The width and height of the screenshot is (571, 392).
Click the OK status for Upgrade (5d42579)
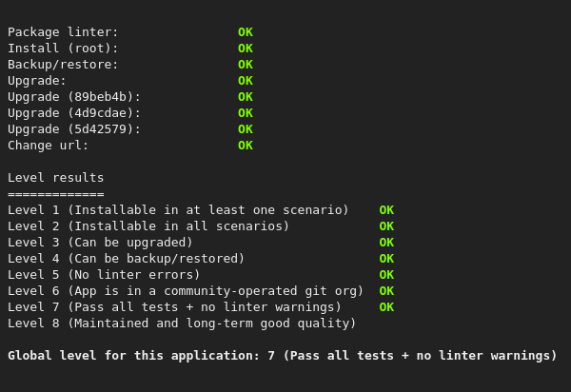(246, 129)
